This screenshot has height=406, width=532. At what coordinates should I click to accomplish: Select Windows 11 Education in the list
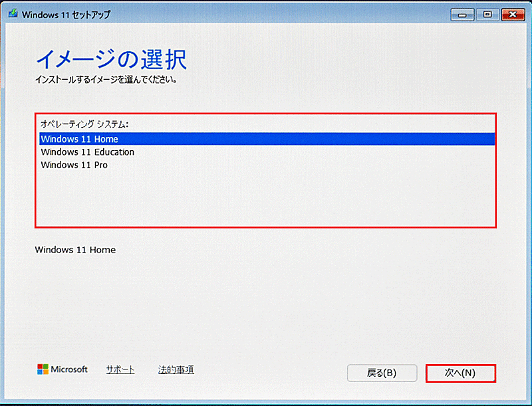pos(267,152)
